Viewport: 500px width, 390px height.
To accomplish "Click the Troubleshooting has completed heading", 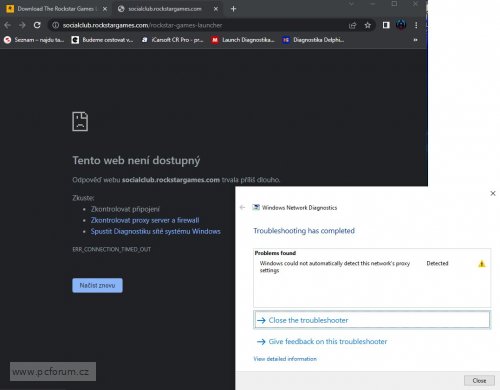I will (x=304, y=231).
